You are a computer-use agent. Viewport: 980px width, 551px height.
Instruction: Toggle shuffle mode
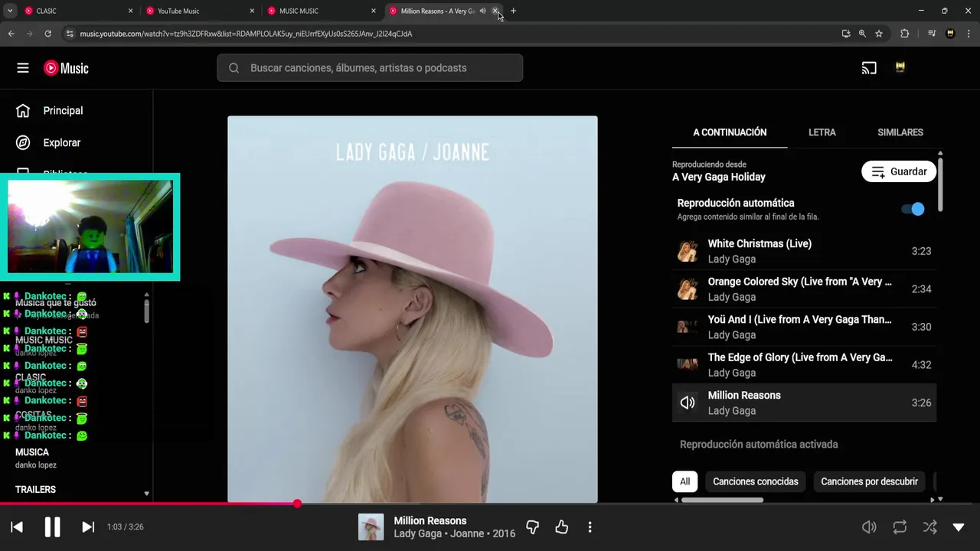click(x=929, y=527)
